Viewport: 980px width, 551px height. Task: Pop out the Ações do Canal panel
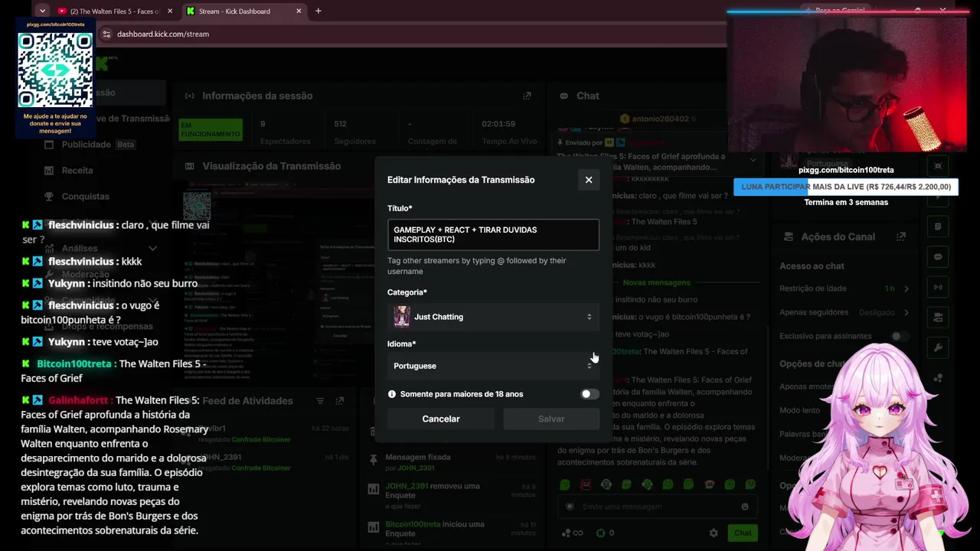(x=901, y=236)
